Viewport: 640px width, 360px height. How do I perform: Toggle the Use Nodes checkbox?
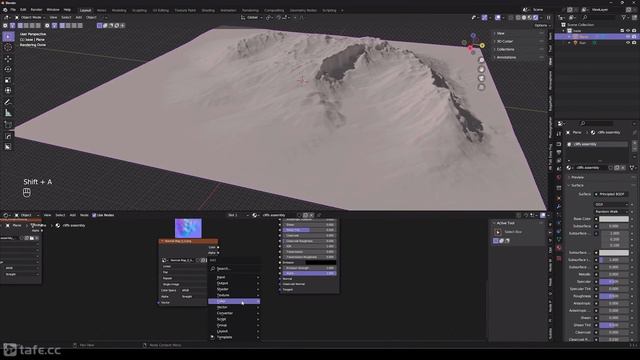pyautogui.click(x=94, y=215)
